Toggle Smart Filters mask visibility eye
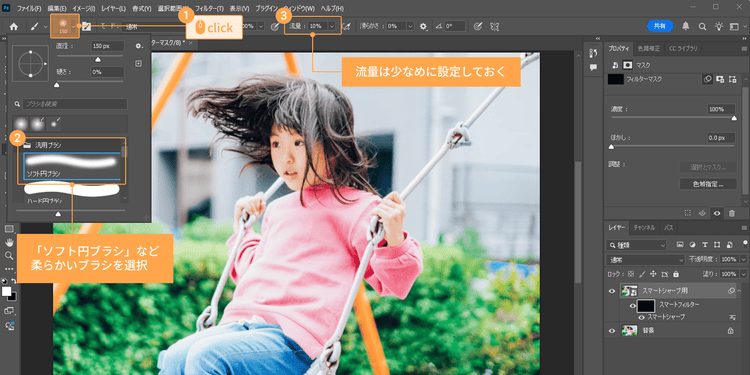This screenshot has height=375, width=750. click(632, 306)
